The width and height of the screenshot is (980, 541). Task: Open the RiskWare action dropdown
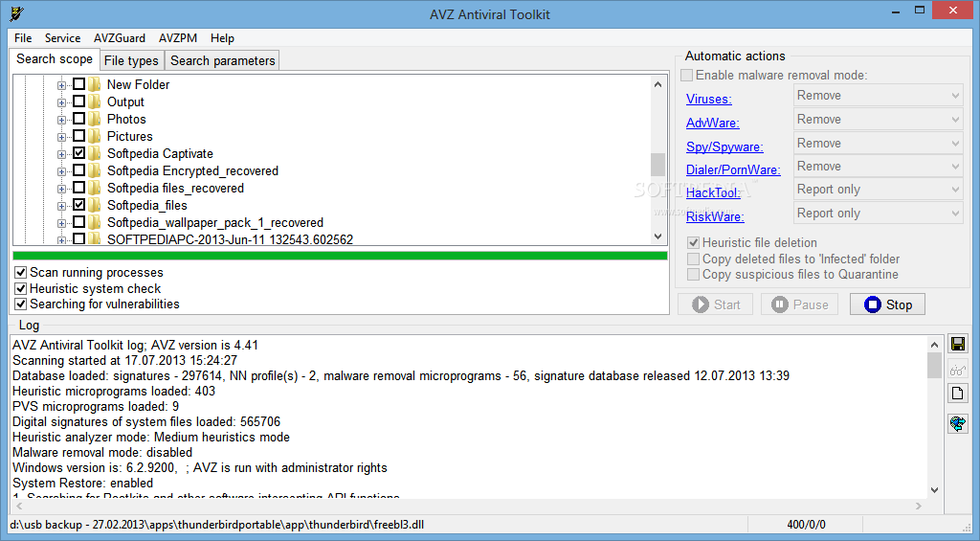tap(879, 214)
